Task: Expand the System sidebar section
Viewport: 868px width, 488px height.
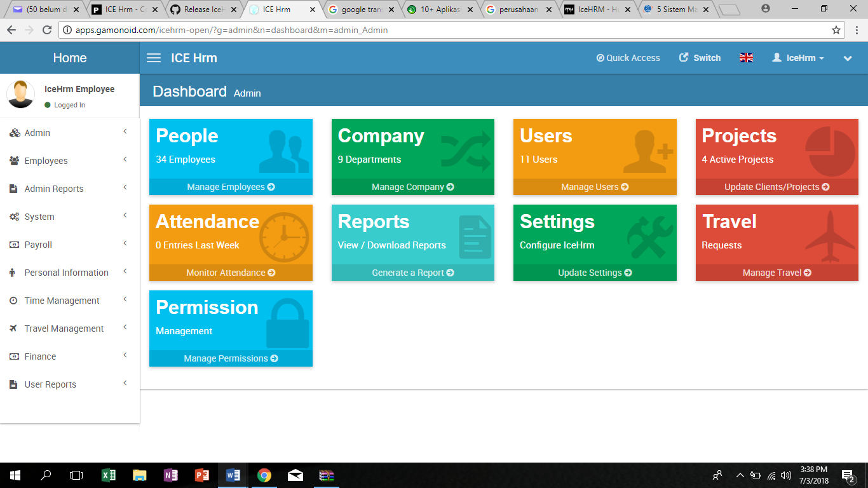Action: 39,216
